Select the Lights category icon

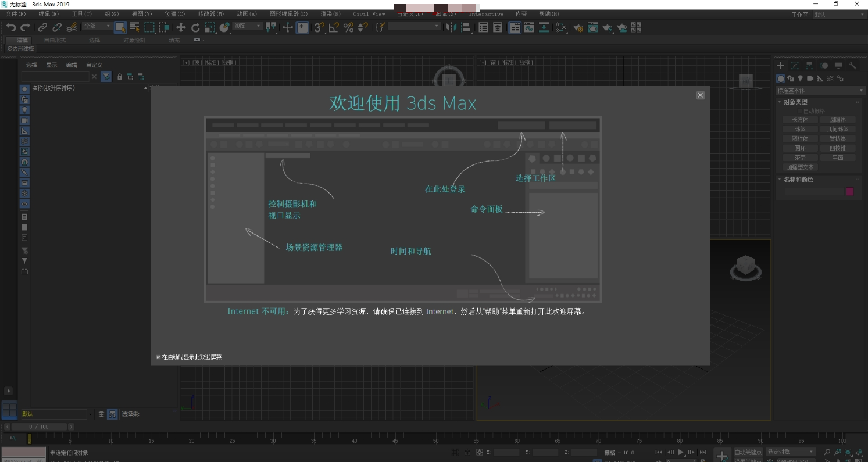click(801, 78)
